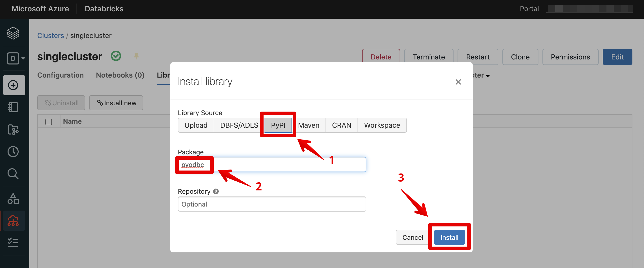Select the Data icon in the sidebar
644x268 pixels.
point(13,198)
